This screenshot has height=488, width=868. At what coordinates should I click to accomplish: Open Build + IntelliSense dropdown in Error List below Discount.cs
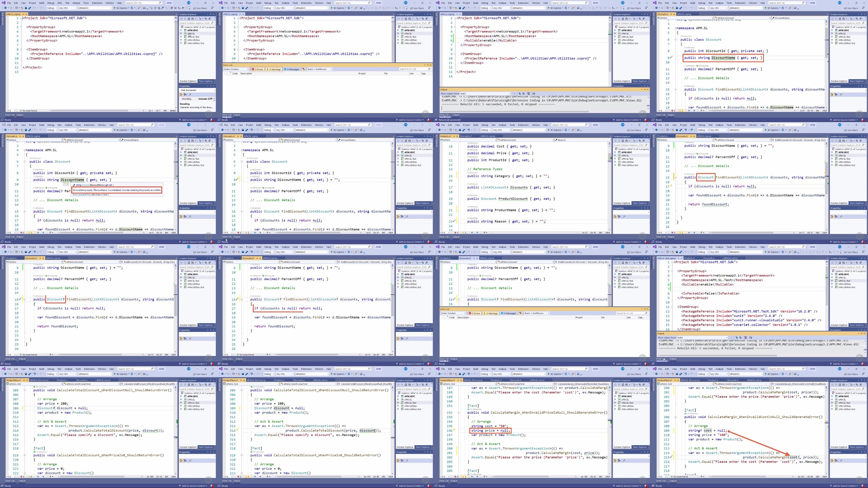pyautogui.click(x=537, y=313)
